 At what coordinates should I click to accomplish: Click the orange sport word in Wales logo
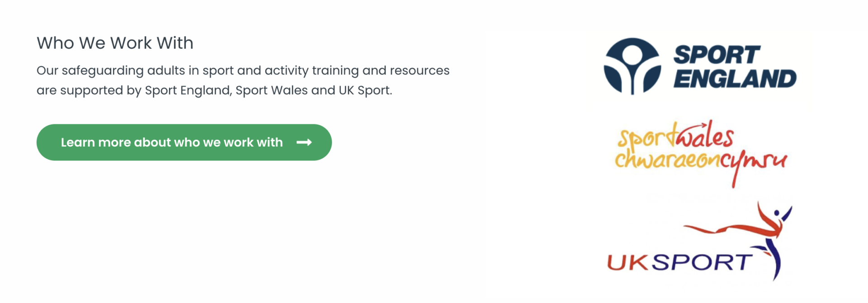coord(647,138)
